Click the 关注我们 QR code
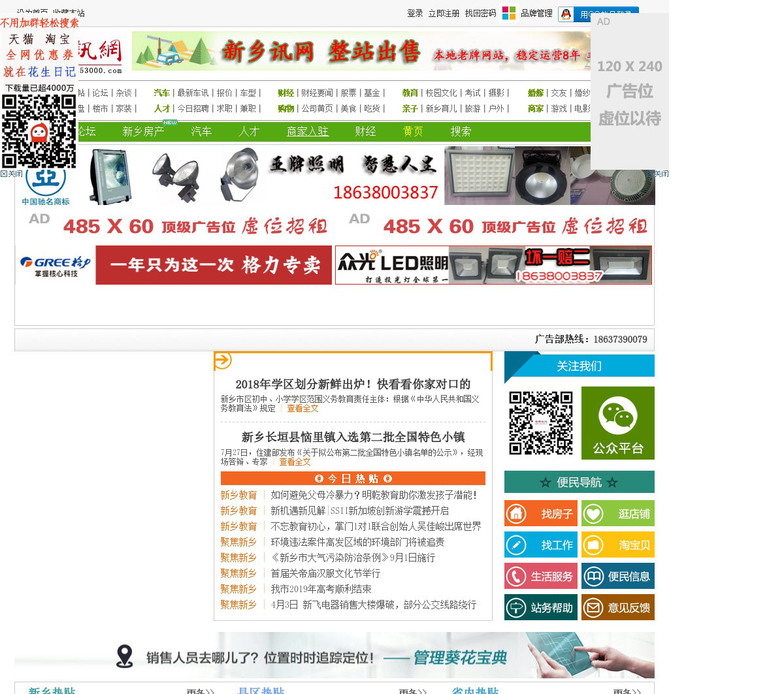 (x=541, y=423)
